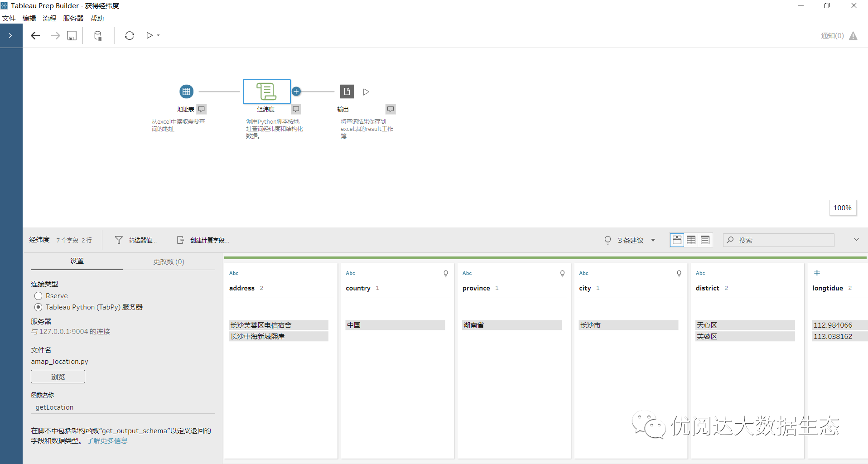Viewport: 868px width, 464px height.
Task: Select the Rserve radio button
Action: (39, 296)
